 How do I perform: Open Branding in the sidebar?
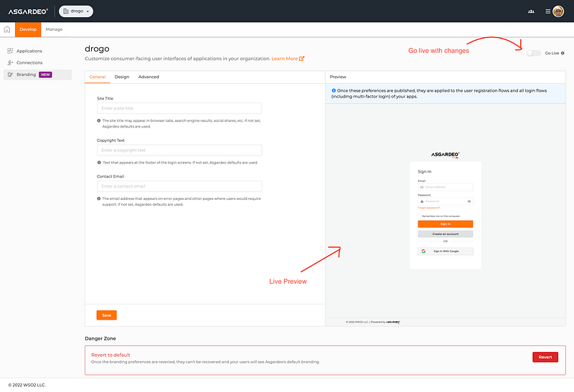(x=38, y=75)
